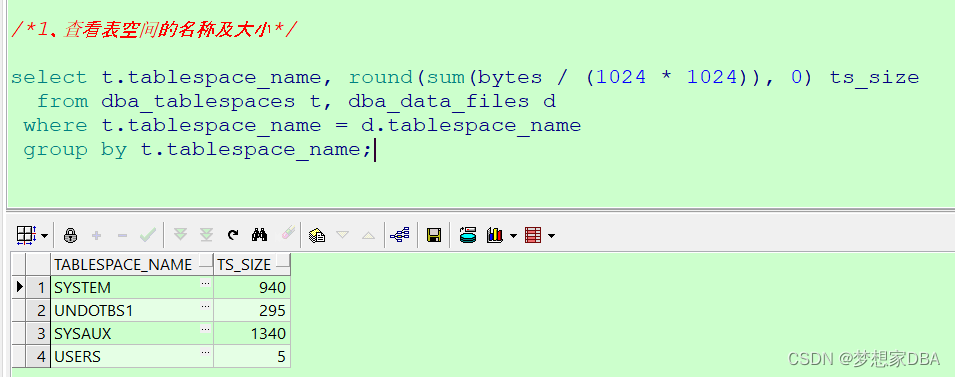The image size is (955, 377).
Task: Click the 940 size cell
Action: [x=252, y=287]
